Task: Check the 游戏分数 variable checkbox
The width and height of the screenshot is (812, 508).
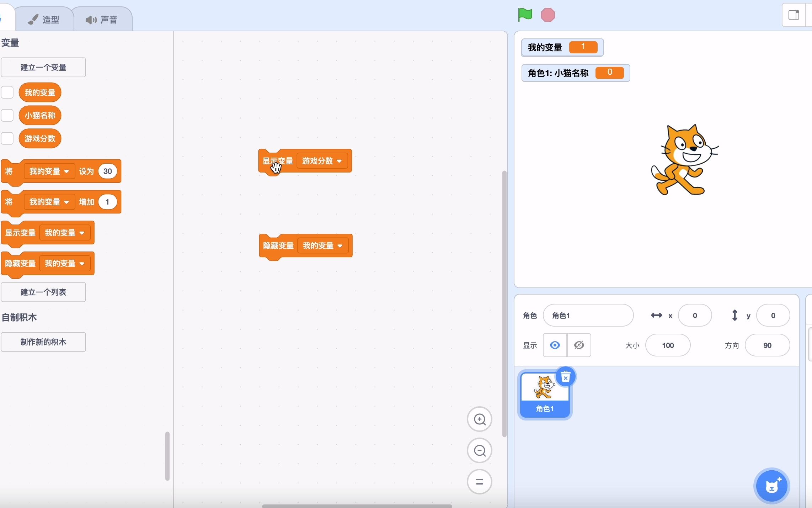Action: (7, 138)
